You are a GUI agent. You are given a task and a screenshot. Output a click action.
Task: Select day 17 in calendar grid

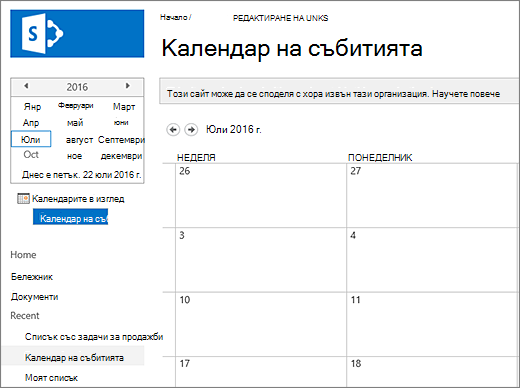[185, 363]
